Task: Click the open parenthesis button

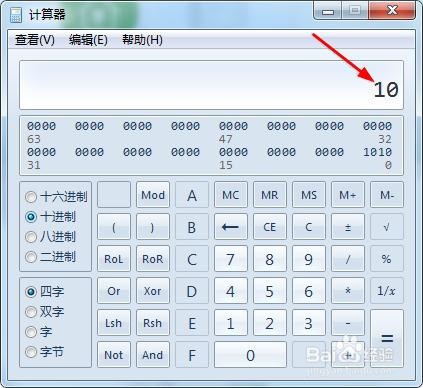Action: point(114,227)
